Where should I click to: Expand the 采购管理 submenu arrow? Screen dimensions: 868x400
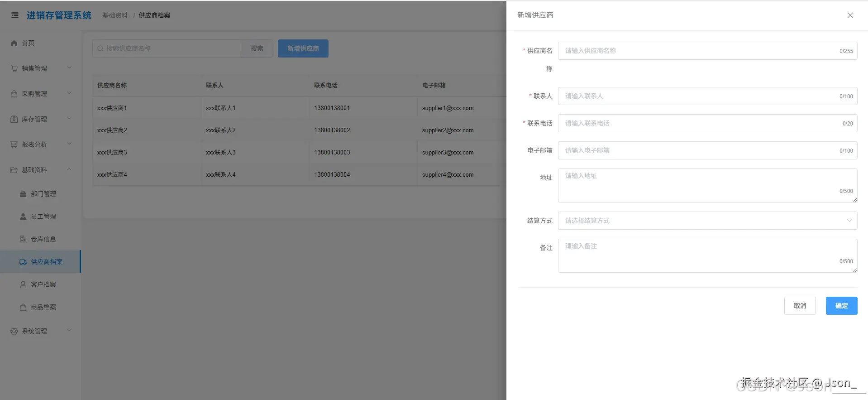pos(69,93)
